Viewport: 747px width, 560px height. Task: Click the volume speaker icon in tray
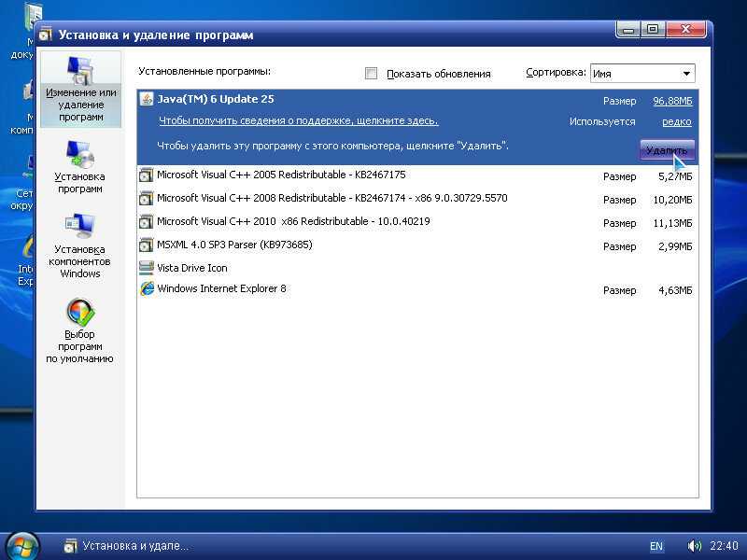pos(694,546)
